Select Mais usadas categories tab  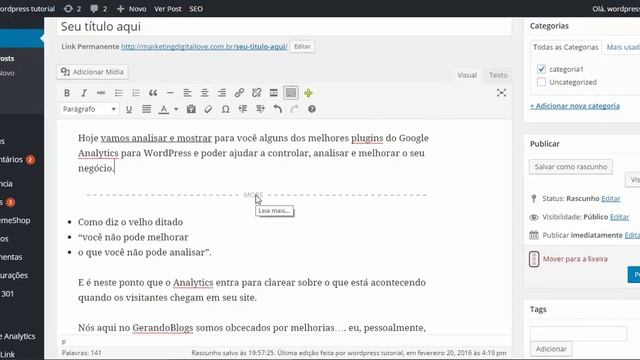pyautogui.click(x=623, y=47)
